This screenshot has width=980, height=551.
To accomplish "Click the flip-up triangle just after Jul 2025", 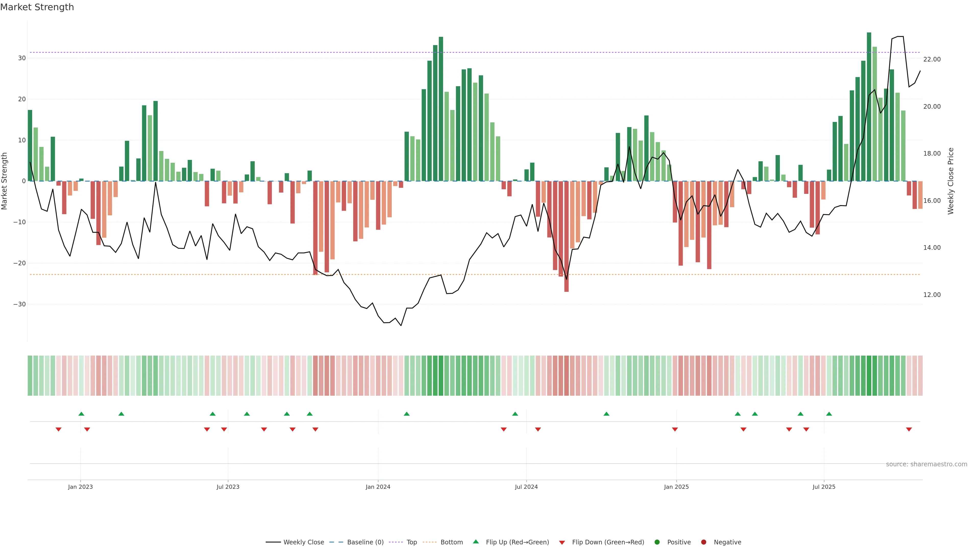I will coord(829,414).
